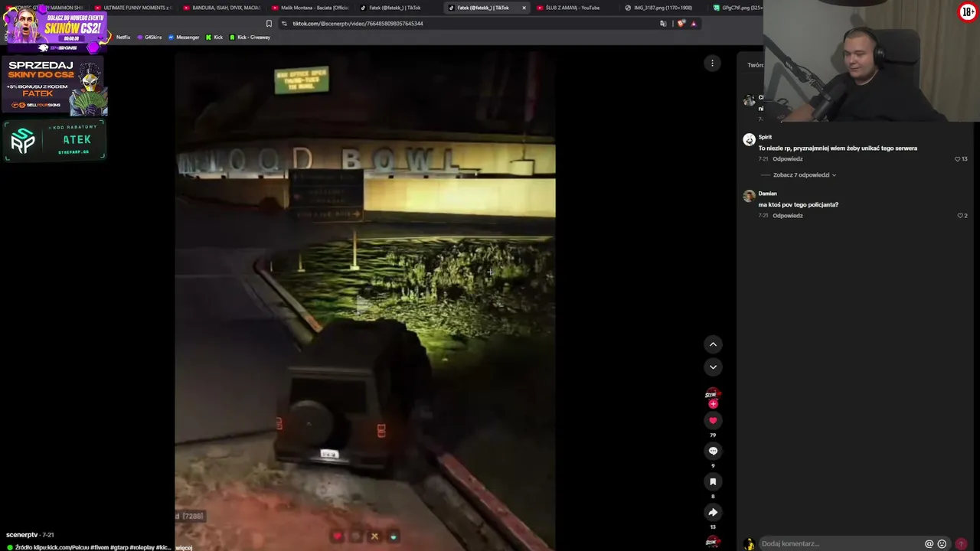Screen dimensions: 980x551
Task: Open the Brave Shields icon
Action: pyautogui.click(x=681, y=24)
